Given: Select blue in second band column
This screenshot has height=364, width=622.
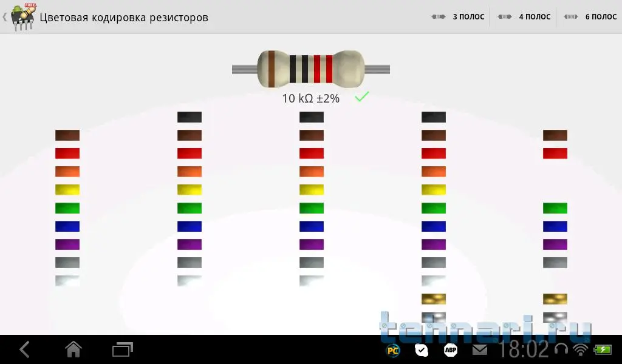Looking at the screenshot, I should click(x=190, y=226).
